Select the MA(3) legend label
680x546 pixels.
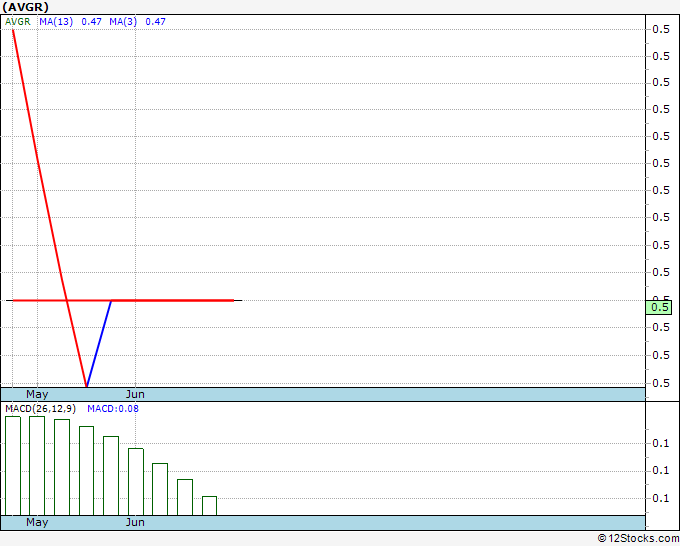click(123, 22)
